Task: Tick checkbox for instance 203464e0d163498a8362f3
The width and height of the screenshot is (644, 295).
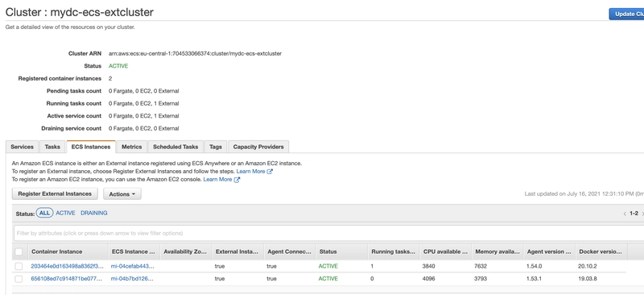Action: pos(19,266)
